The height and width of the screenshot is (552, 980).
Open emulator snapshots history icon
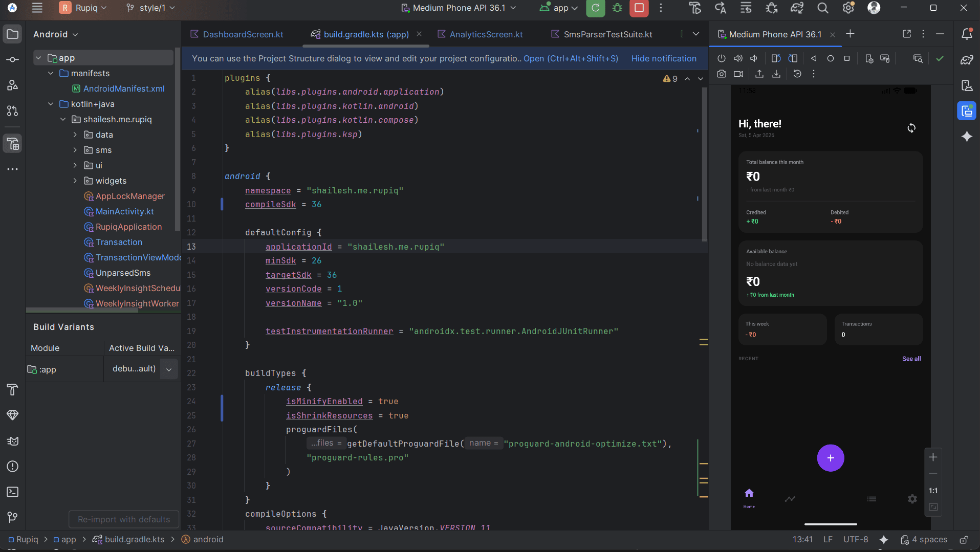(x=797, y=74)
